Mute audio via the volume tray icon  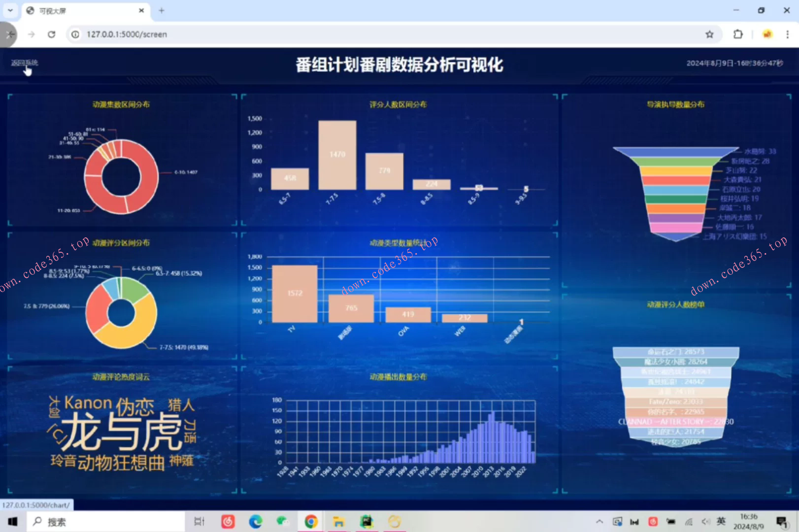[x=705, y=521]
